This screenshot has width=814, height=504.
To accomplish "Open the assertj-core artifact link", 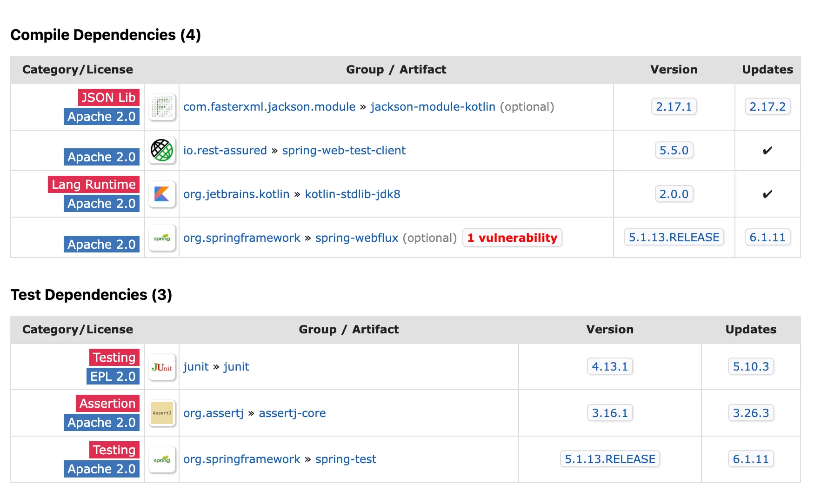I will coord(292,413).
